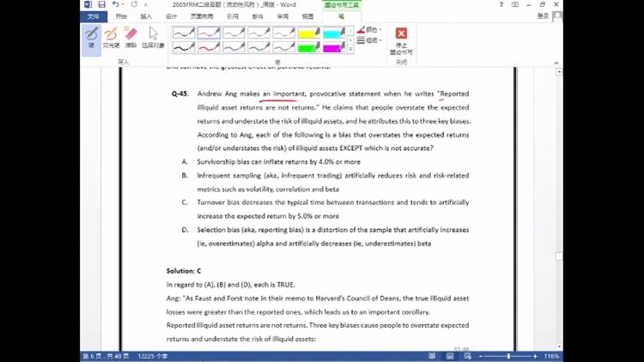This screenshot has width=644, height=362.
Task: Click the account avatar picture
Action: pyautogui.click(x=557, y=16)
